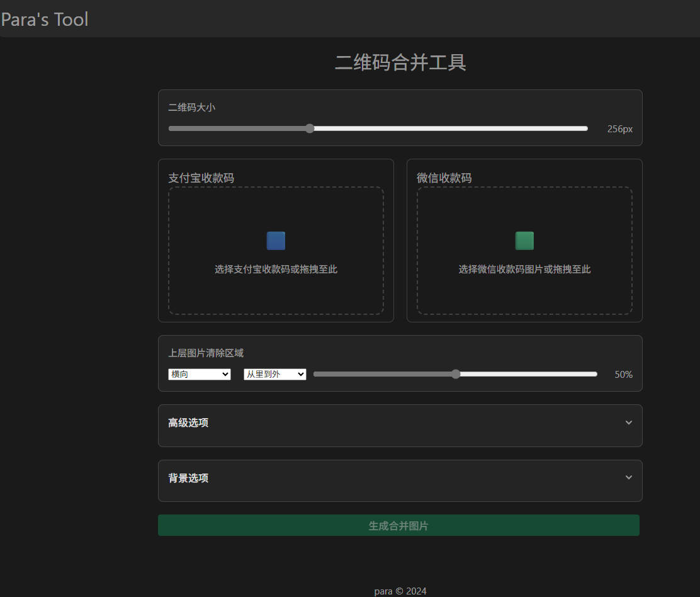
Task: Click the 选择微信收款码图片或拖拽至此 drop zone text
Action: coord(524,270)
